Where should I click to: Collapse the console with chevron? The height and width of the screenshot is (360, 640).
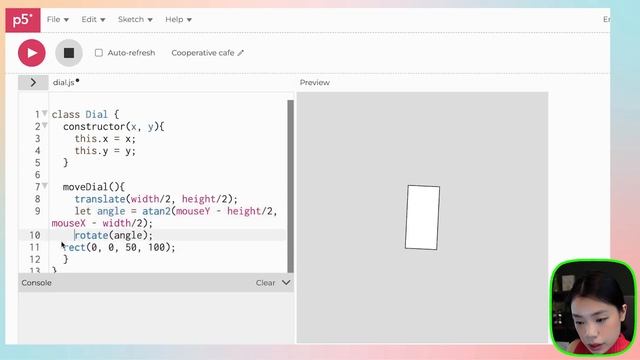[286, 282]
